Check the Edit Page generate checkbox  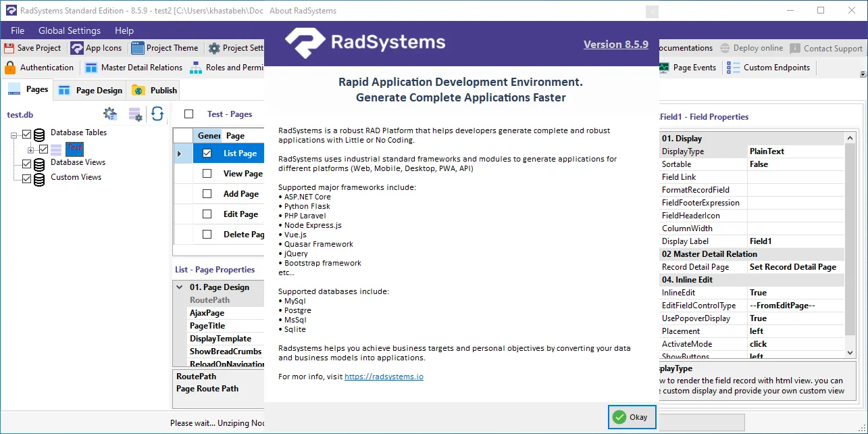[x=207, y=214]
